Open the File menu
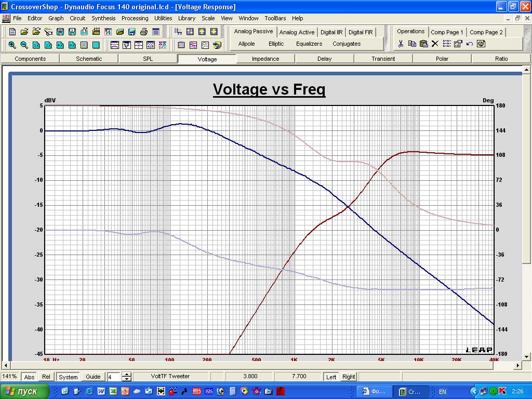The width and height of the screenshot is (532, 399). [x=17, y=18]
